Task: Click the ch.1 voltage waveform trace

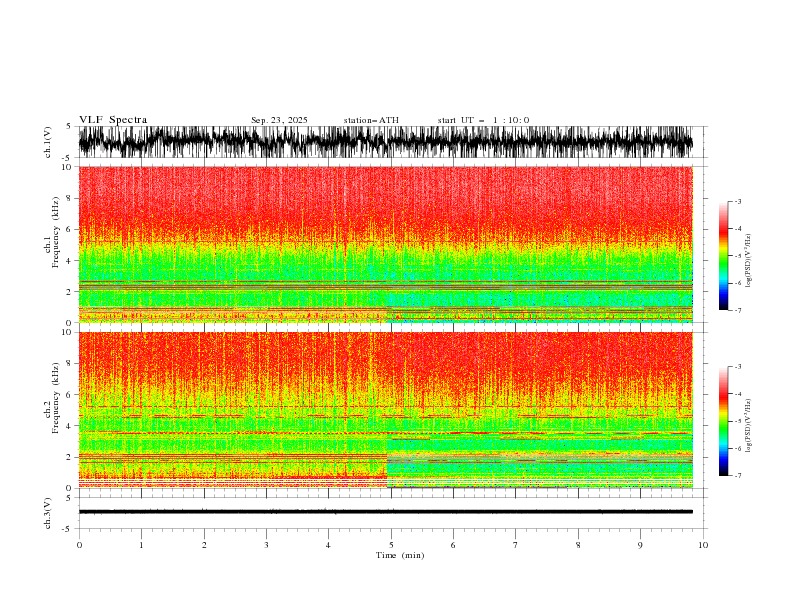Action: [x=385, y=142]
